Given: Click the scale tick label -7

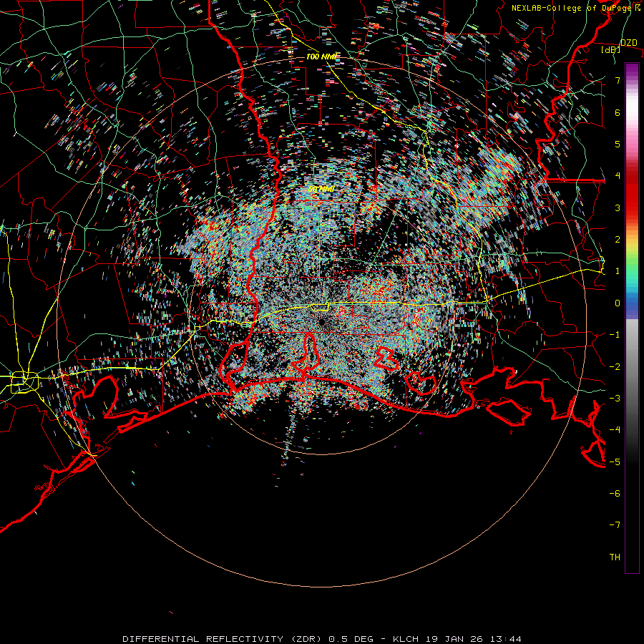Looking at the screenshot, I should [615, 525].
